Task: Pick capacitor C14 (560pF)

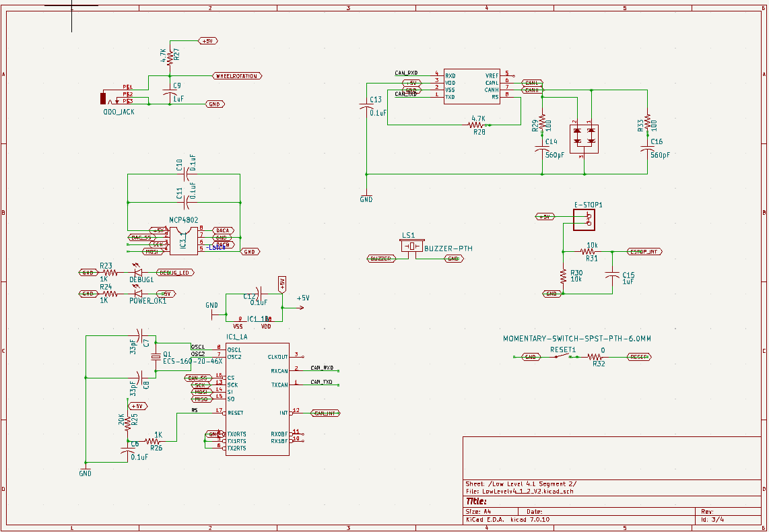Action: [542, 148]
